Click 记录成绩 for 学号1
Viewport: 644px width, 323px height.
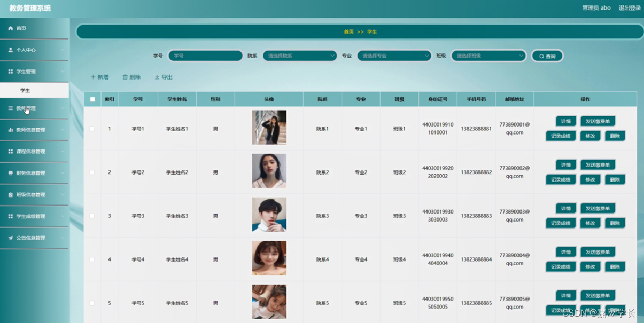pos(561,136)
